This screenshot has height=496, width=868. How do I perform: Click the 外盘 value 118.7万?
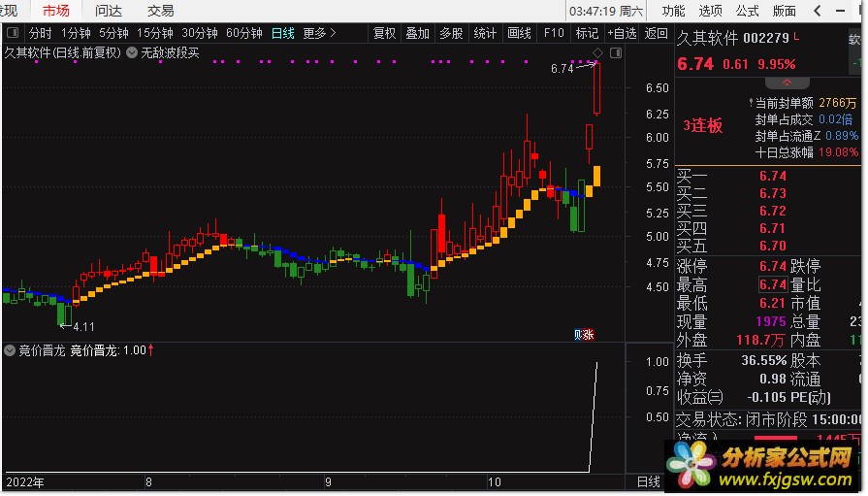pos(760,340)
